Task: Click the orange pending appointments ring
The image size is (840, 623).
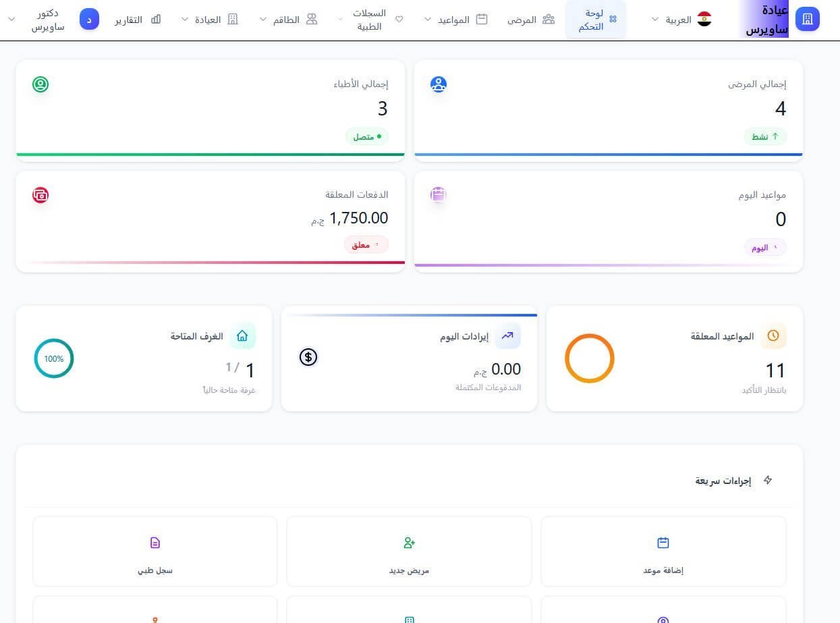Action: [590, 358]
